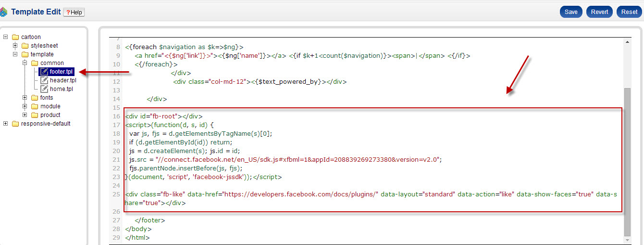Click the home.tpl file icon
644x245 pixels.
tap(44, 89)
